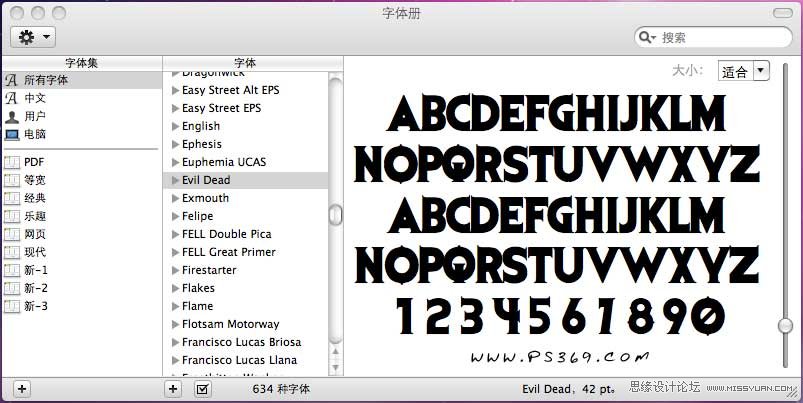Click the 所有字体 collection icon
The image size is (803, 403).
coord(11,80)
